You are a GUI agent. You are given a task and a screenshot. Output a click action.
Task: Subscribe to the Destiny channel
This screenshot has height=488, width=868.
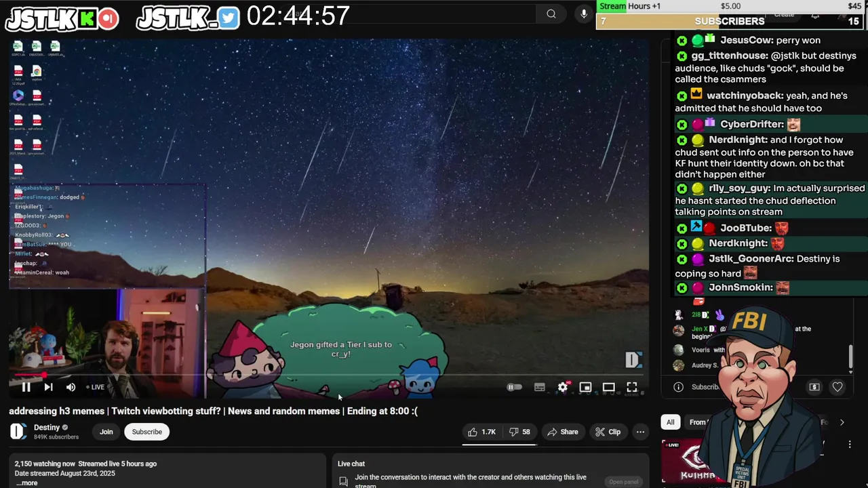click(147, 432)
